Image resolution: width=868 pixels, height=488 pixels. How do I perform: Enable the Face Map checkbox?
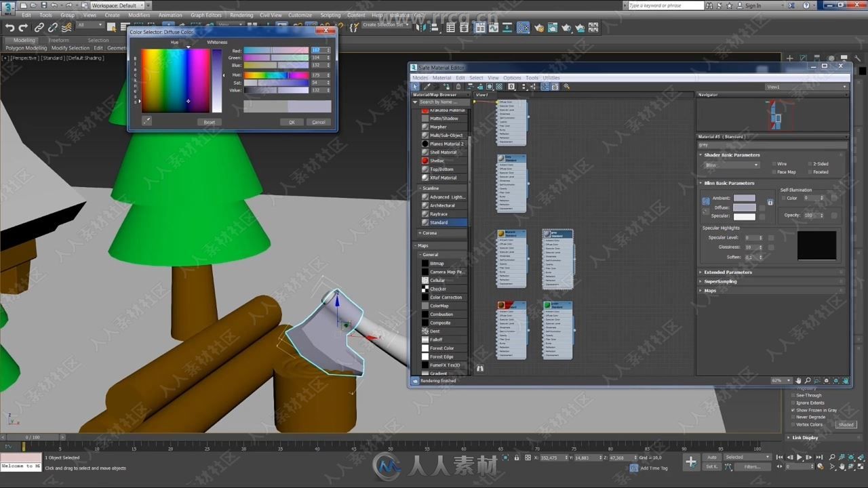(774, 172)
